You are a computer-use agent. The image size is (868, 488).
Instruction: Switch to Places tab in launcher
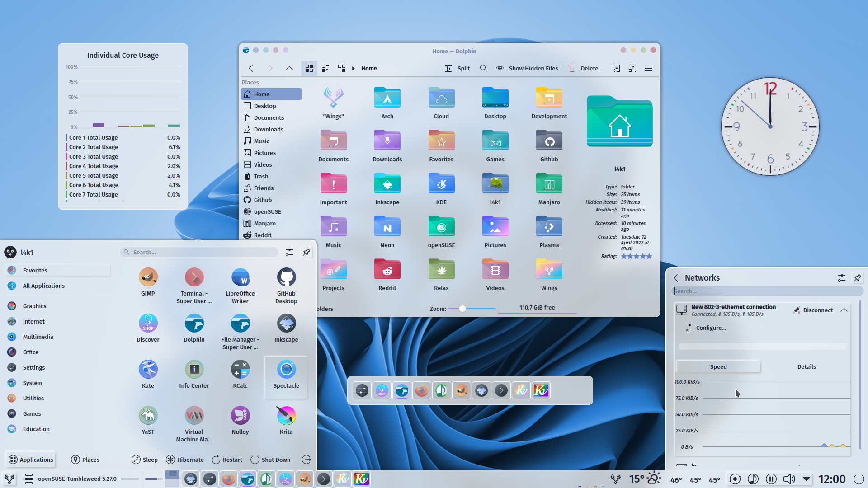[x=85, y=460]
